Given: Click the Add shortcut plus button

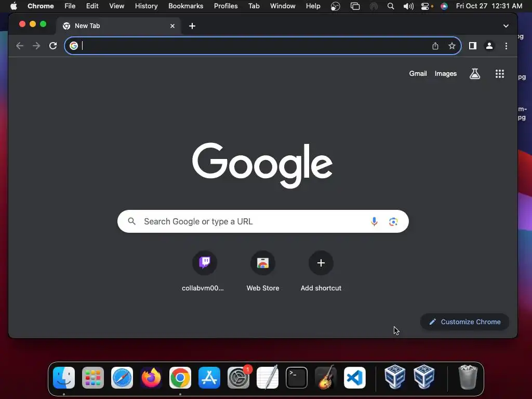Looking at the screenshot, I should pyautogui.click(x=321, y=263).
